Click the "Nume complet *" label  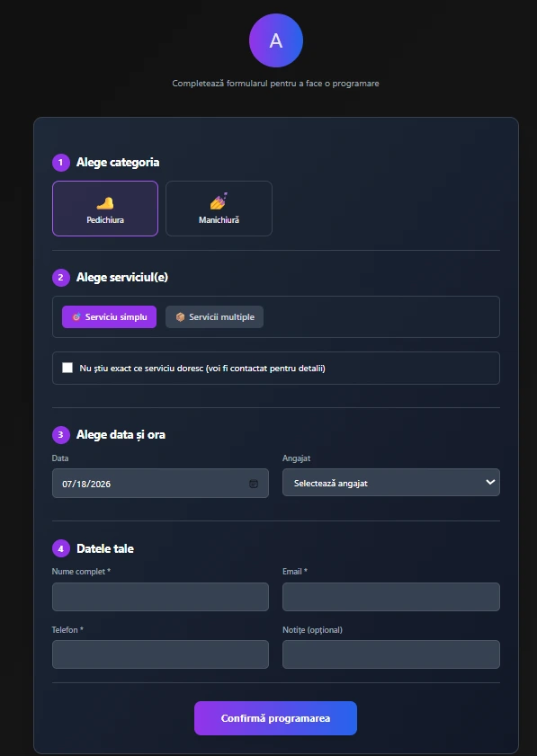81,572
